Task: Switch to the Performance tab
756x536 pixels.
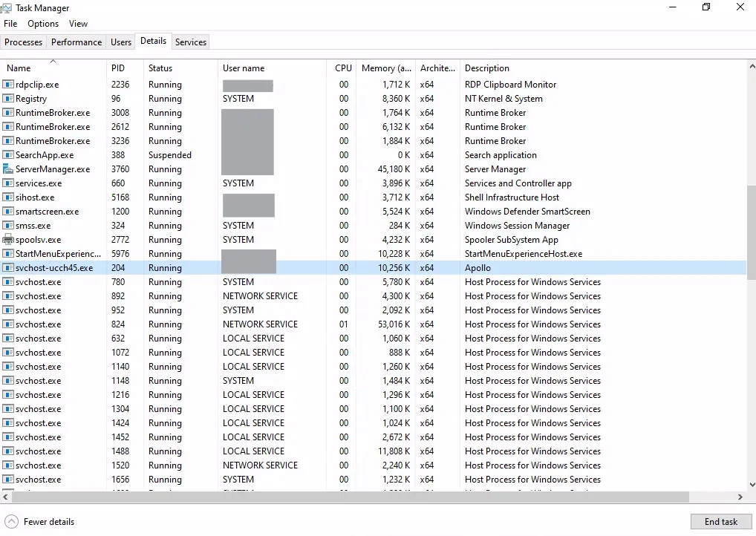Action: 76,42
